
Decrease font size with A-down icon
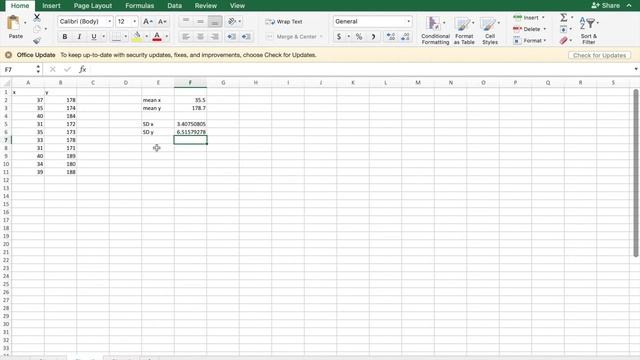[x=162, y=22]
